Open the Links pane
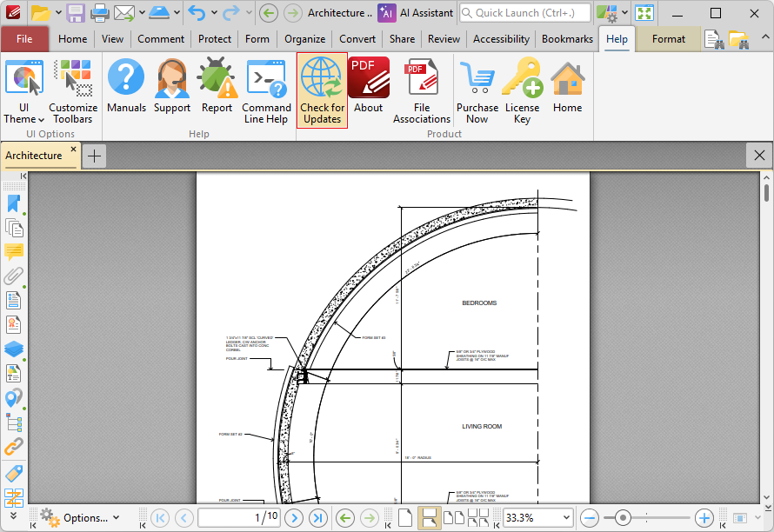 [x=14, y=447]
